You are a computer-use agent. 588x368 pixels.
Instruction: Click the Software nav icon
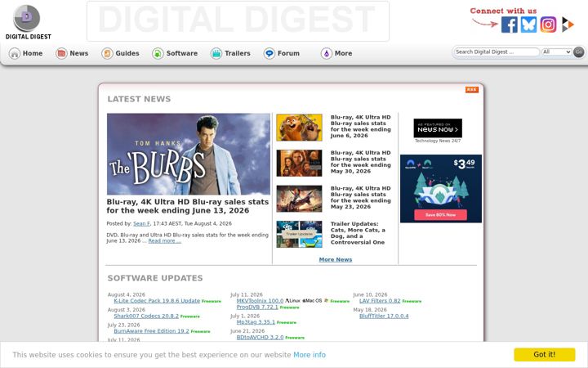[158, 53]
